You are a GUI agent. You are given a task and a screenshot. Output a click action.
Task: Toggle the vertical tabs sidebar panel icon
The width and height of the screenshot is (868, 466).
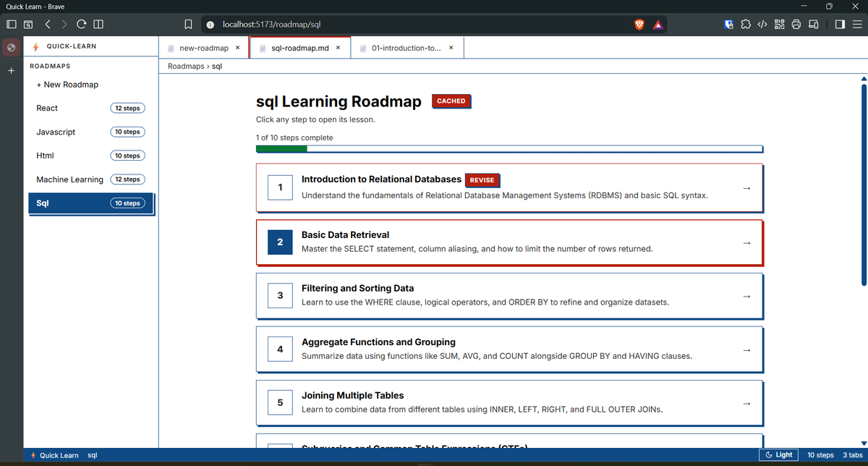tap(12, 25)
